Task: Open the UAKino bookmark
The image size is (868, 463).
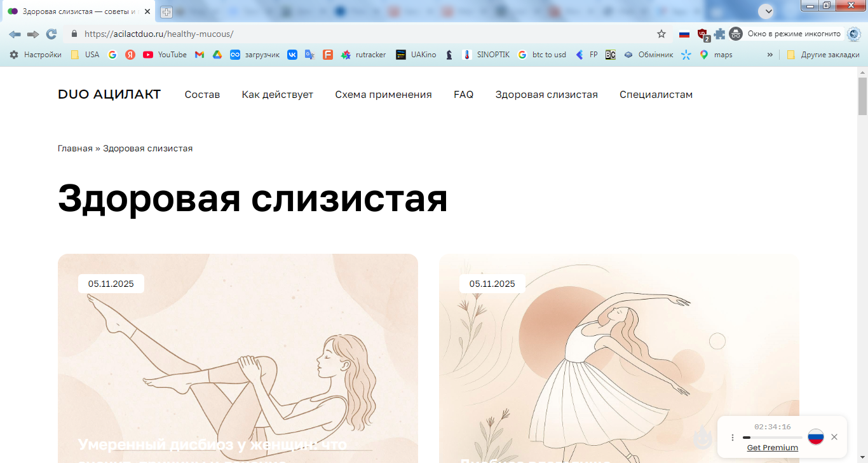Action: (x=416, y=55)
